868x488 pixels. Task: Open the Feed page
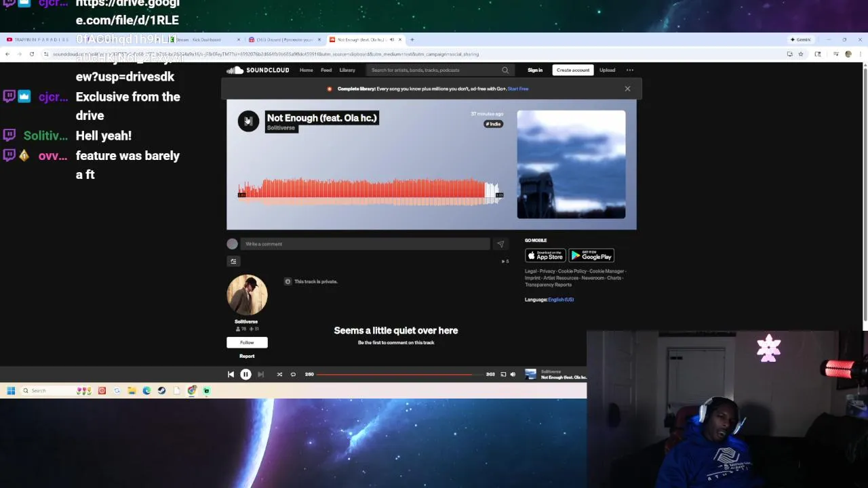click(x=326, y=70)
